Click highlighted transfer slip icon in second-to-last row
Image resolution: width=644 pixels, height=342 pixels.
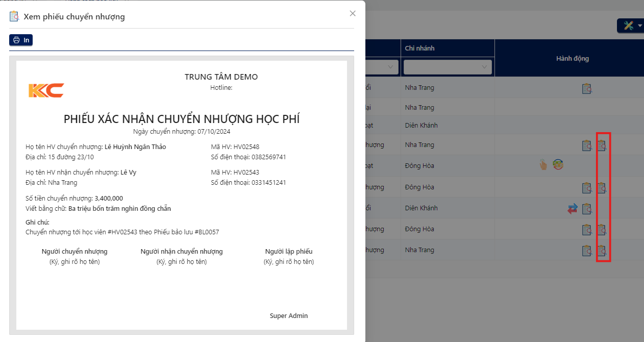click(x=602, y=230)
